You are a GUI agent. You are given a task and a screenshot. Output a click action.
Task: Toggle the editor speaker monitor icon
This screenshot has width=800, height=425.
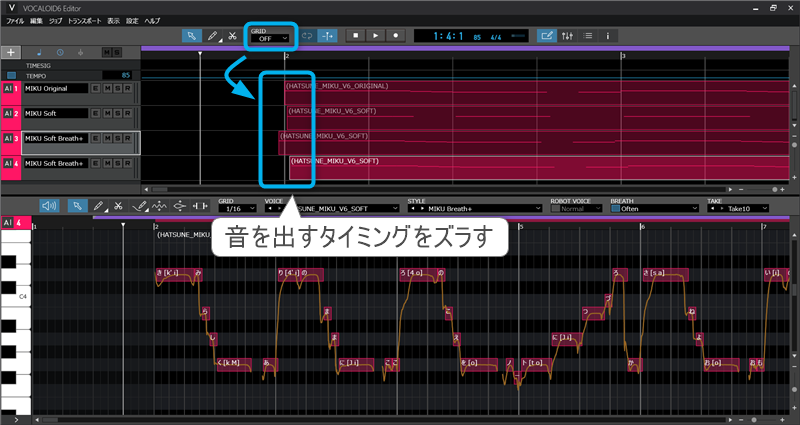tap(49, 206)
